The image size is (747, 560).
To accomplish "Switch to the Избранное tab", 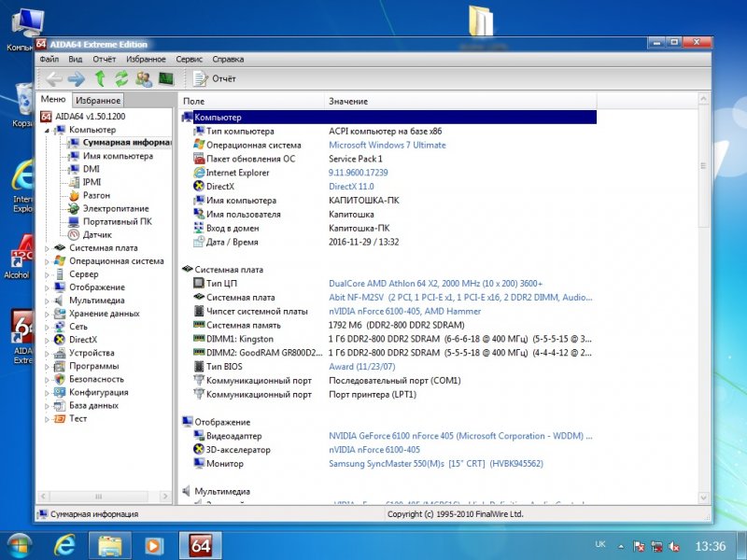I will tap(98, 100).
